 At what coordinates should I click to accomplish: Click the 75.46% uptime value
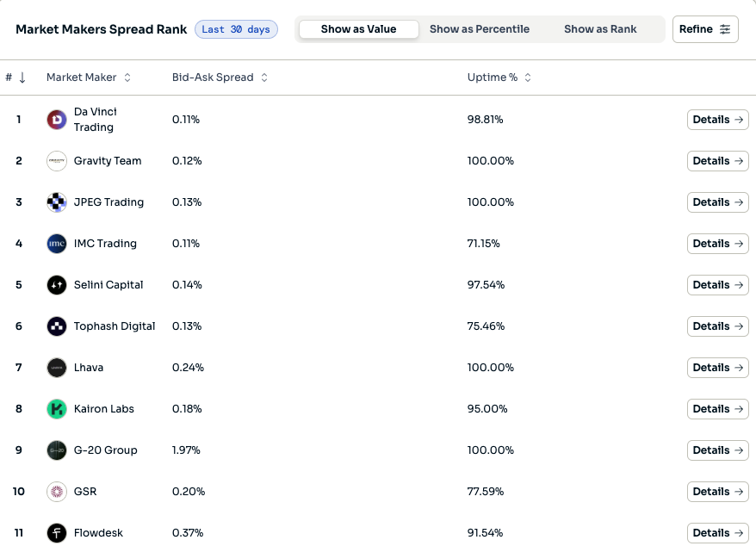tap(486, 326)
